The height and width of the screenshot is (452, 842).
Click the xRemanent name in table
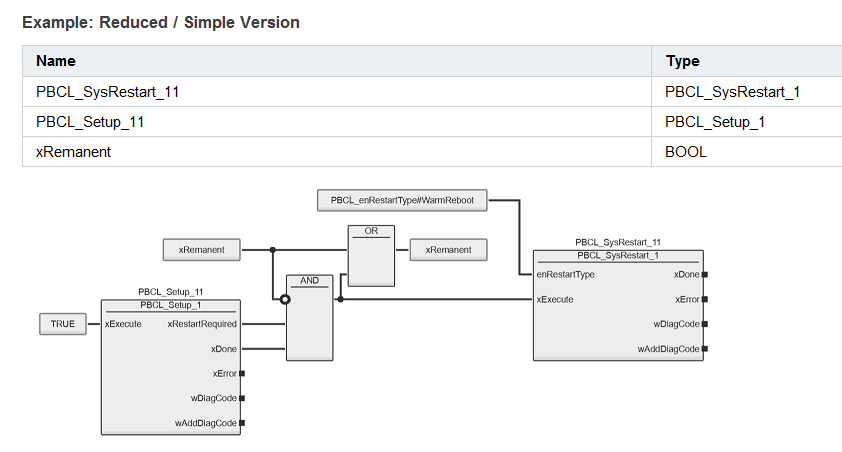74,152
